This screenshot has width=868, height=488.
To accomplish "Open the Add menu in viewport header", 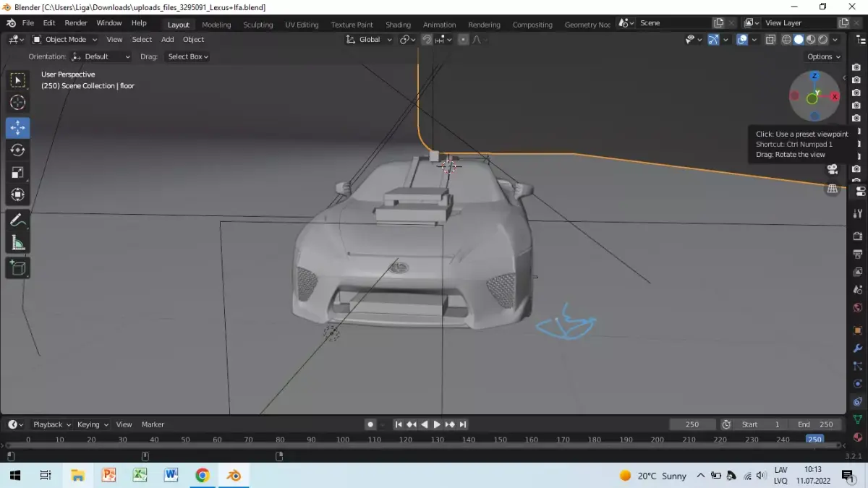I will click(x=167, y=40).
